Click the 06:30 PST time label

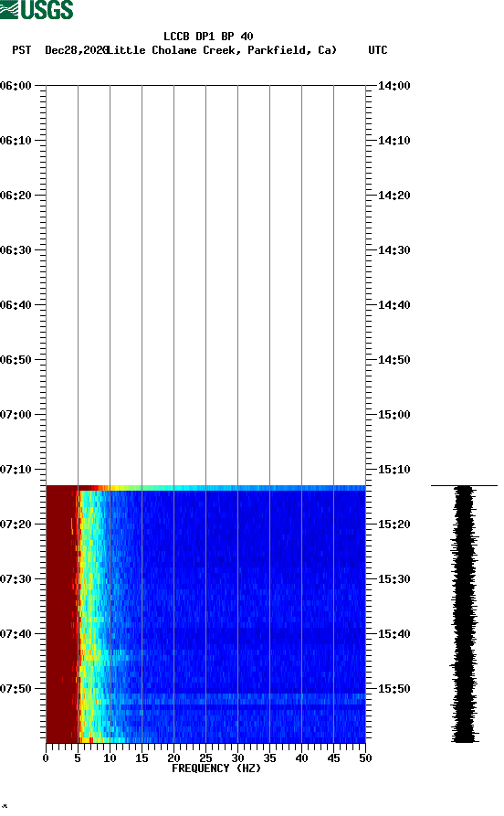(16, 249)
